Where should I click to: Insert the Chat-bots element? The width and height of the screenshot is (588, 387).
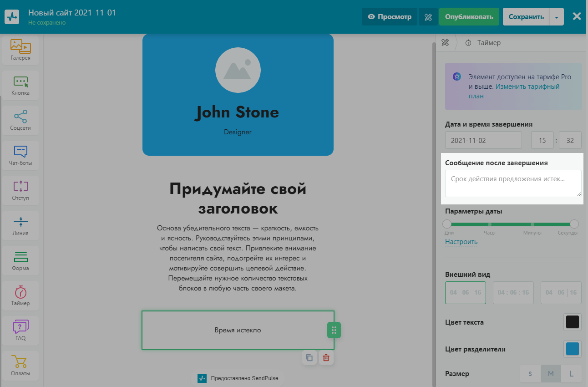coord(20,155)
